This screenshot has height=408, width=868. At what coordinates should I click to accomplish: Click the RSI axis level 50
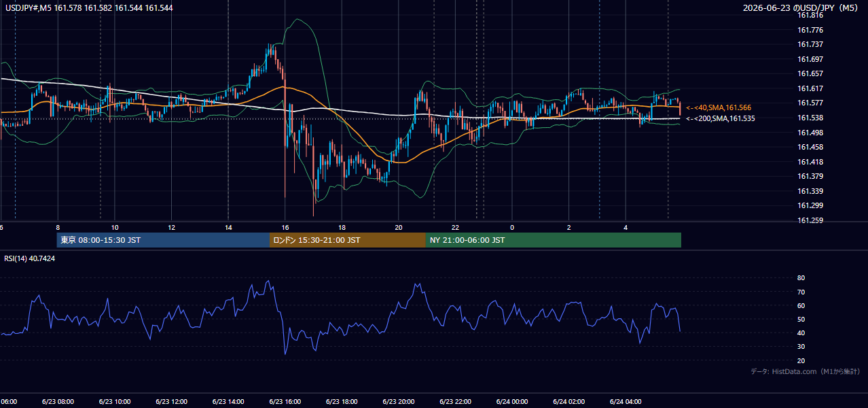pos(801,319)
